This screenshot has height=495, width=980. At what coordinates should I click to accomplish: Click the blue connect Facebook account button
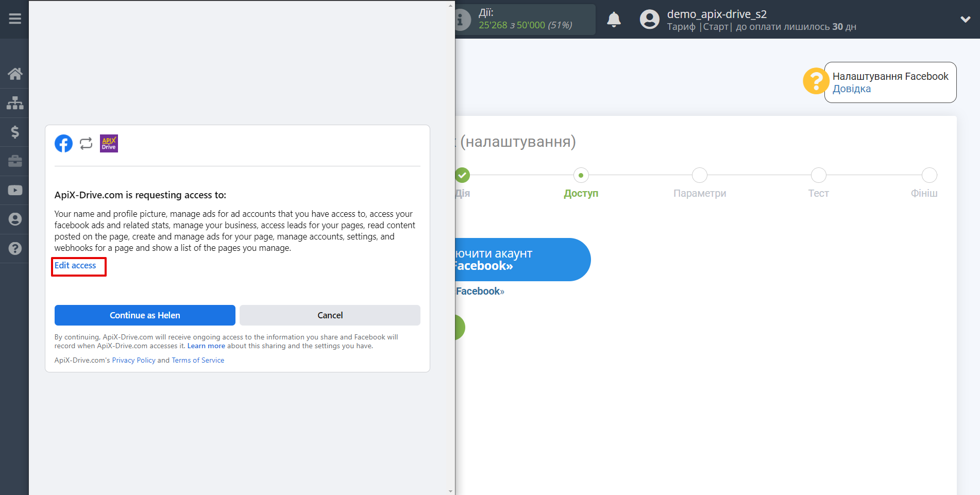(x=522, y=260)
